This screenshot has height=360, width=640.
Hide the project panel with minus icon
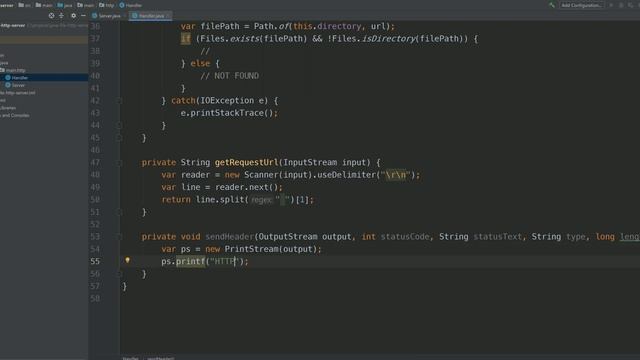click(83, 16)
